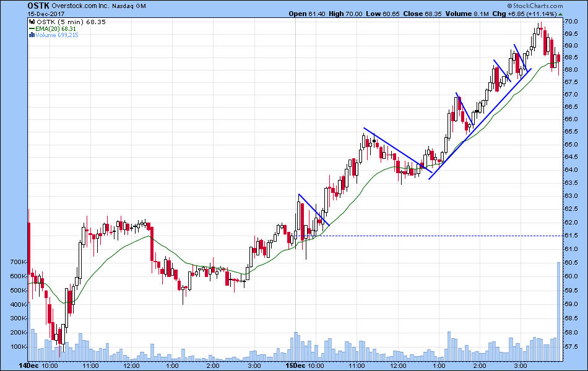Click the Open 61.40 value
Screen dimensions: 588x371
[x=306, y=14]
